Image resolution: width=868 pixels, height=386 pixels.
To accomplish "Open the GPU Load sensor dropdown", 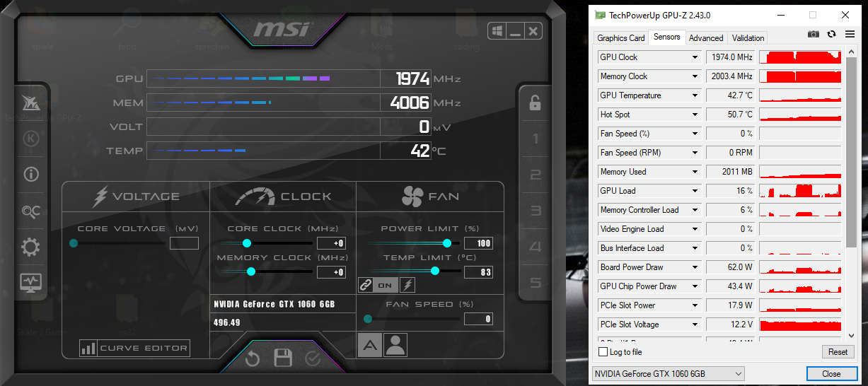I will point(695,191).
